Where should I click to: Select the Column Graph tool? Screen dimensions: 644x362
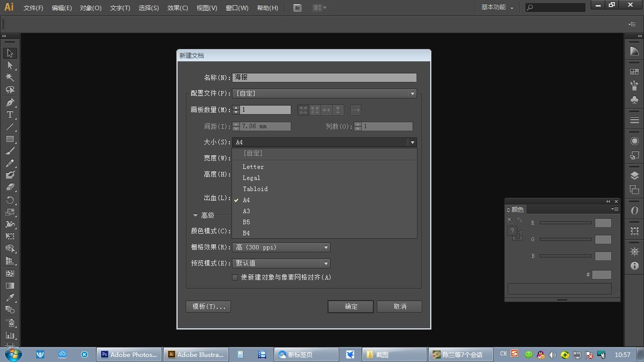click(x=10, y=335)
